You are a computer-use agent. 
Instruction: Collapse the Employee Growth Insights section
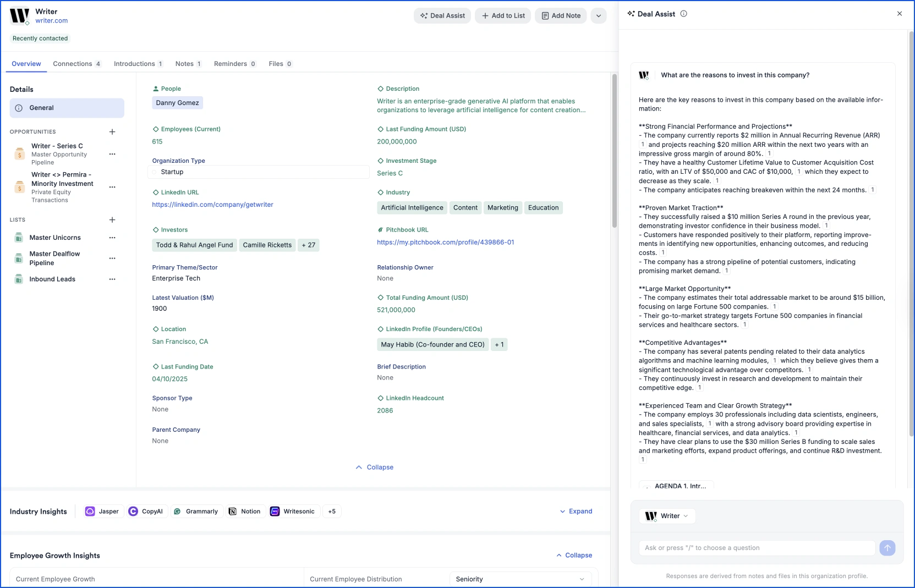click(574, 555)
